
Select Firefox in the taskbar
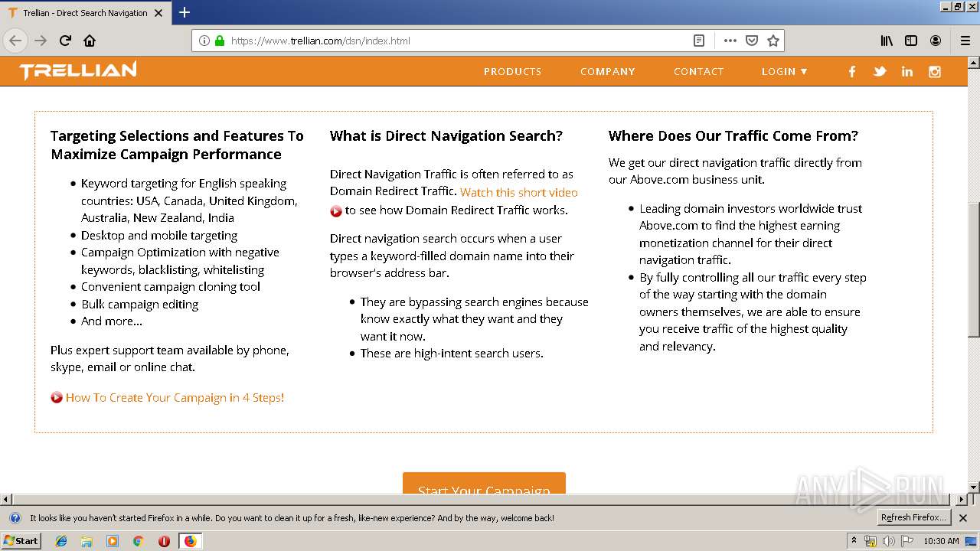(x=190, y=541)
